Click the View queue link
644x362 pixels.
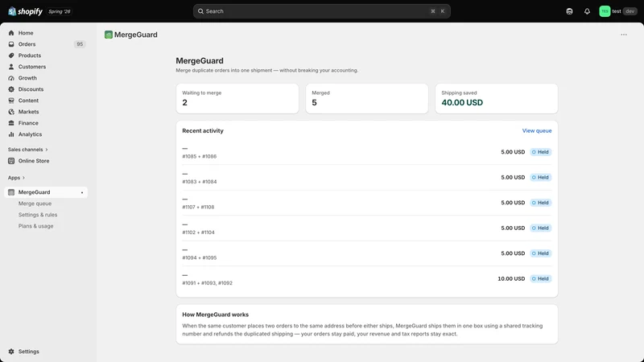tap(537, 130)
